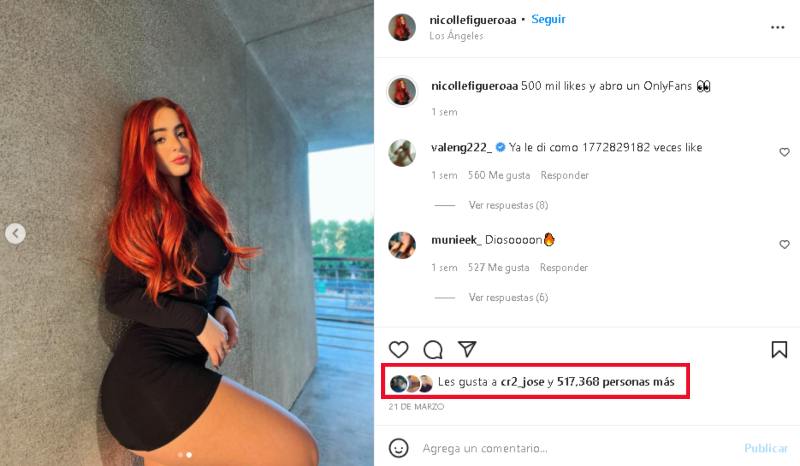Follow the account with Seguir
The height and width of the screenshot is (466, 800).
point(548,19)
